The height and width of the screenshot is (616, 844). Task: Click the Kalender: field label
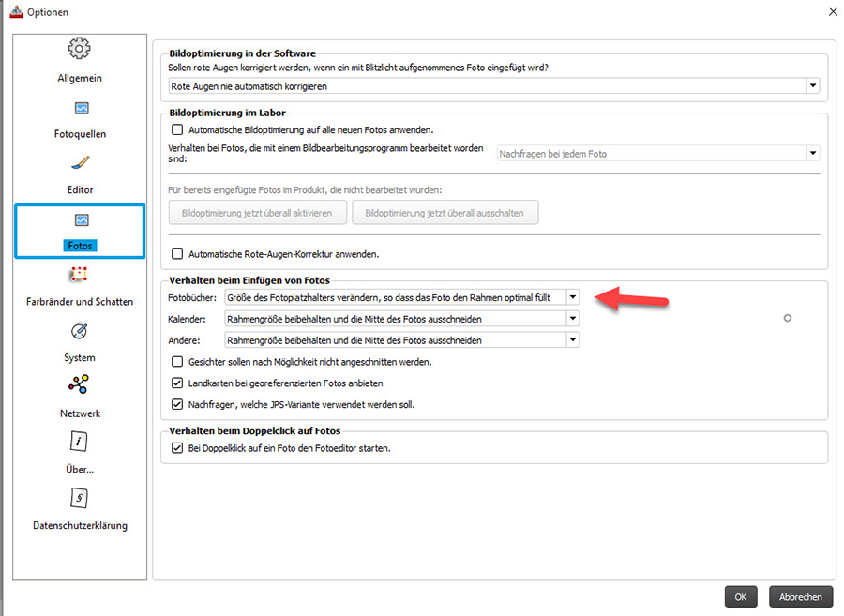(187, 320)
